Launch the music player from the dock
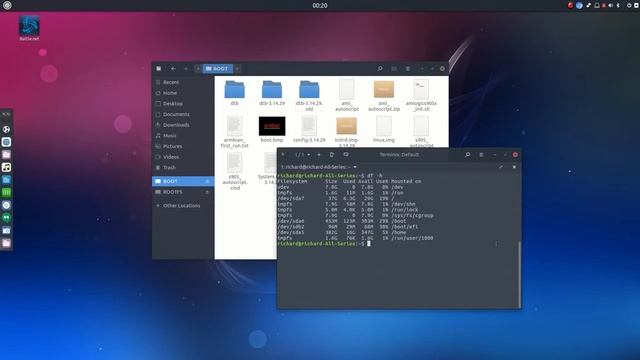The height and width of the screenshot is (360, 640). coord(6,167)
